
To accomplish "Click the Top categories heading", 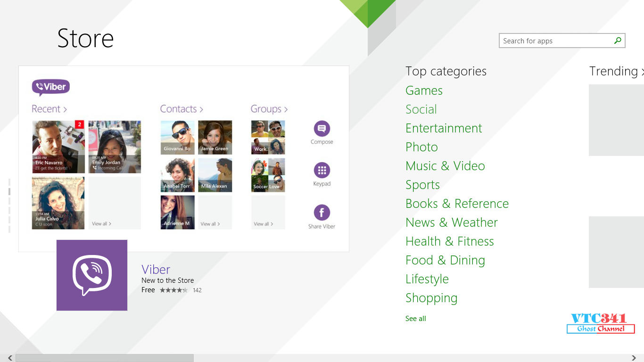I will [x=446, y=71].
